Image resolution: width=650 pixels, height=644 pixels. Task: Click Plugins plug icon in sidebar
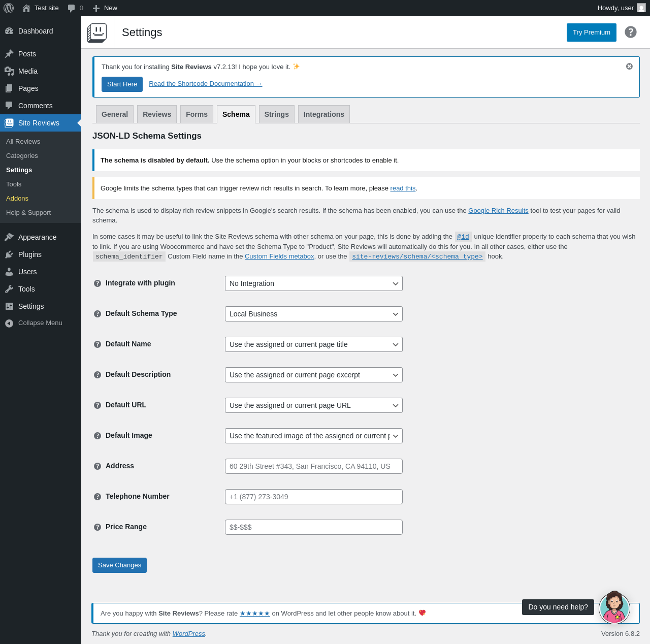click(9, 254)
